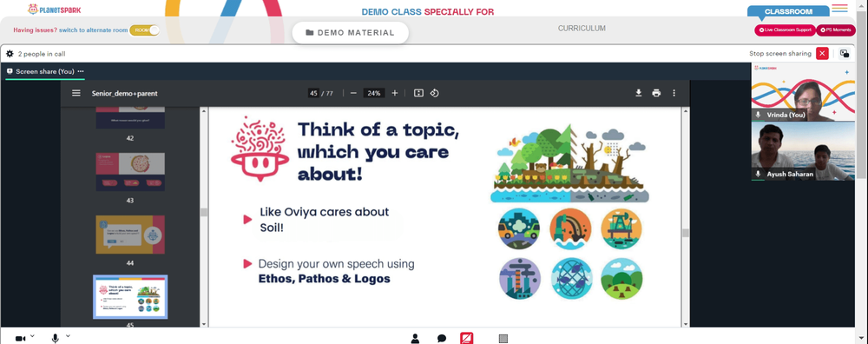Image resolution: width=868 pixels, height=344 pixels.
Task: Click Vrinda (You) video tile
Action: [803, 92]
